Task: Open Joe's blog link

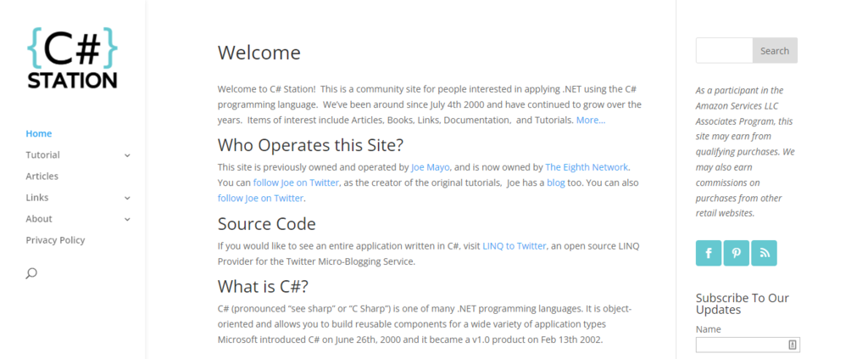Action: (x=555, y=182)
